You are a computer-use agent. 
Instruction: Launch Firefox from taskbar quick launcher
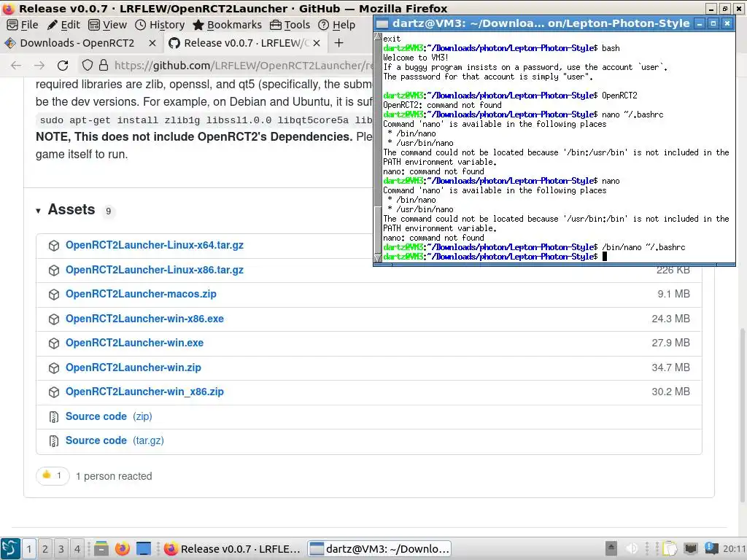point(123,549)
